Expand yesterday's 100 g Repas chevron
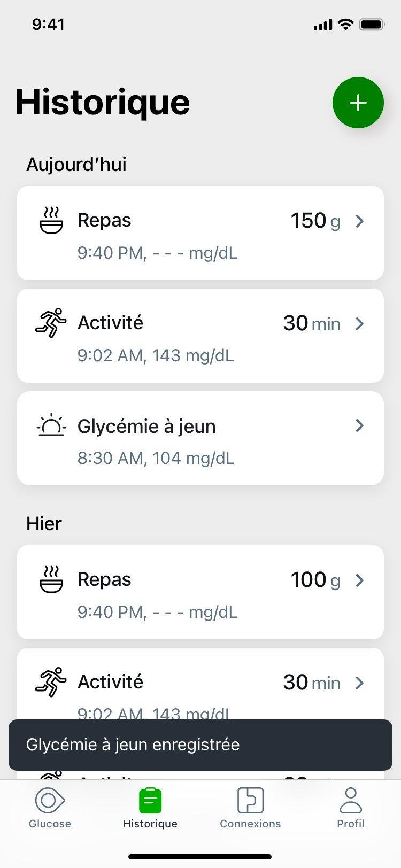This screenshot has height=868, width=401. coord(360,580)
